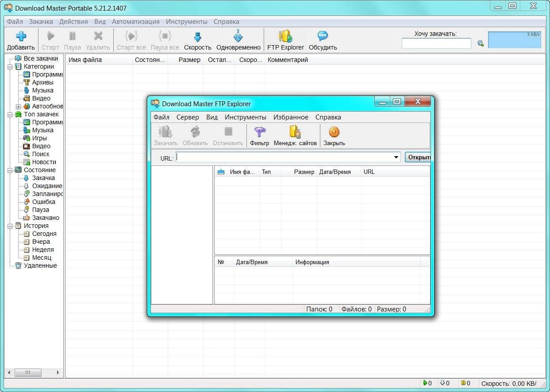Click the sidebar scroll right arrow

coord(58,373)
